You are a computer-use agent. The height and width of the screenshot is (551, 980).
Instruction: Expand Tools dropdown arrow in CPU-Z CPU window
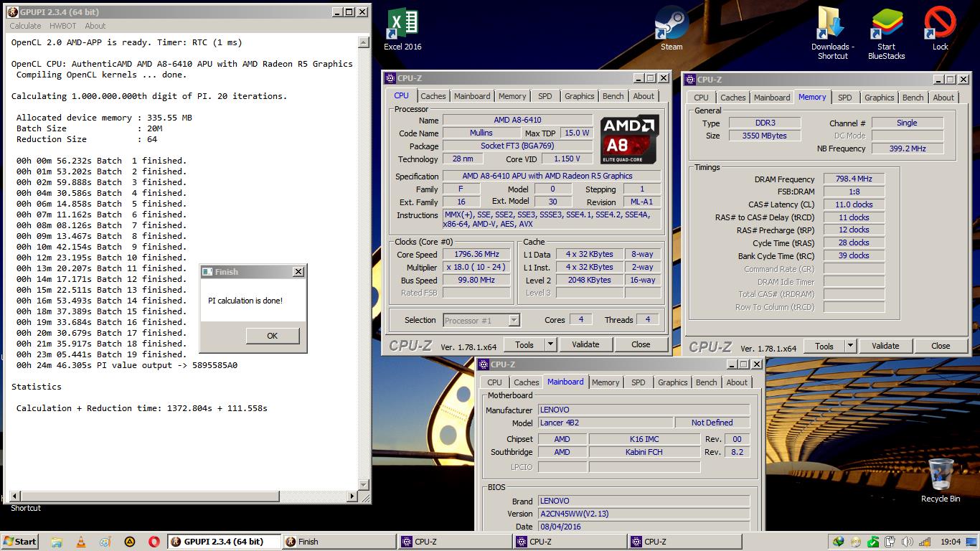click(550, 344)
